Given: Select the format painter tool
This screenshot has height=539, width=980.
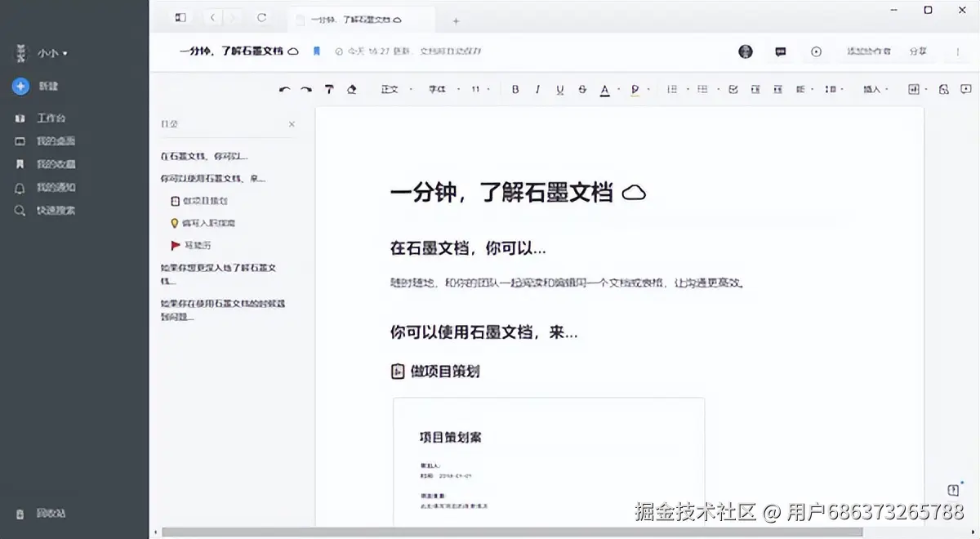Looking at the screenshot, I should pos(329,89).
